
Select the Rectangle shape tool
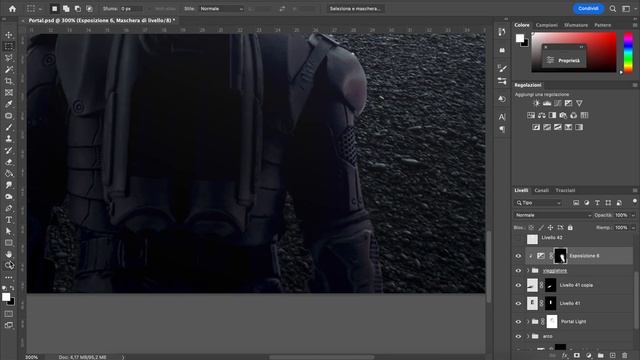[x=9, y=243]
